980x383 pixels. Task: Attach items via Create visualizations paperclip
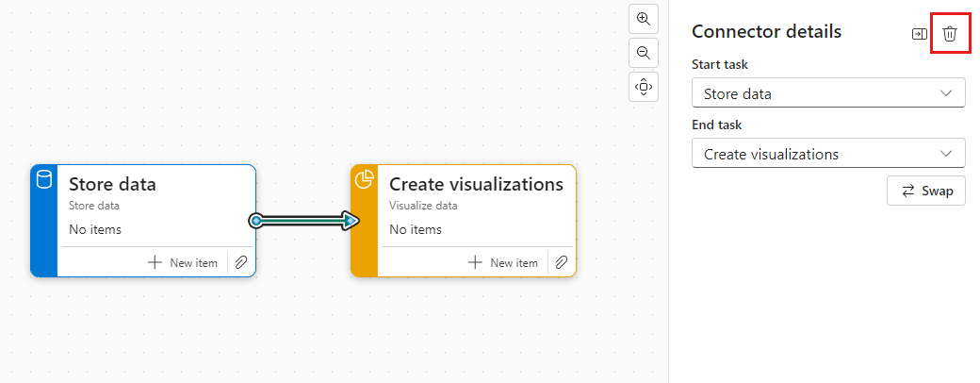(x=562, y=262)
